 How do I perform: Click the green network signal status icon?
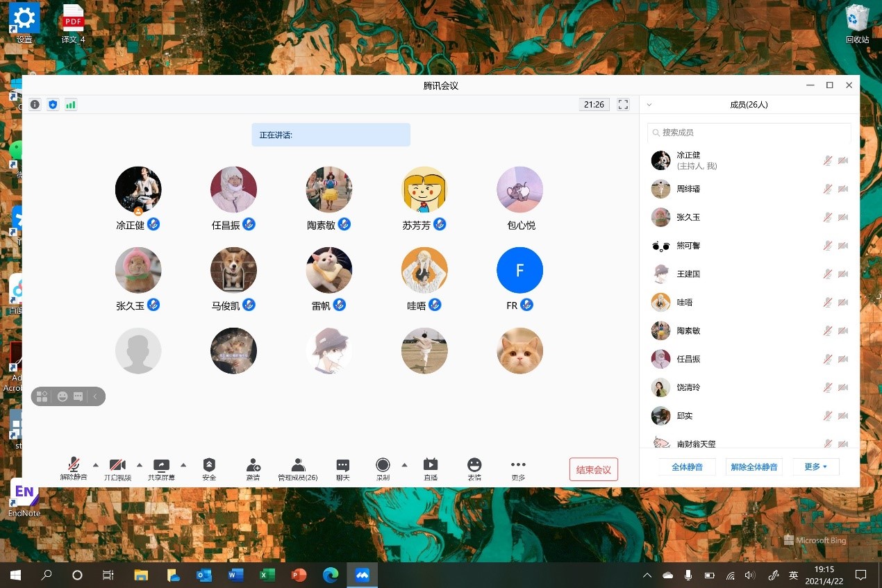[71, 105]
